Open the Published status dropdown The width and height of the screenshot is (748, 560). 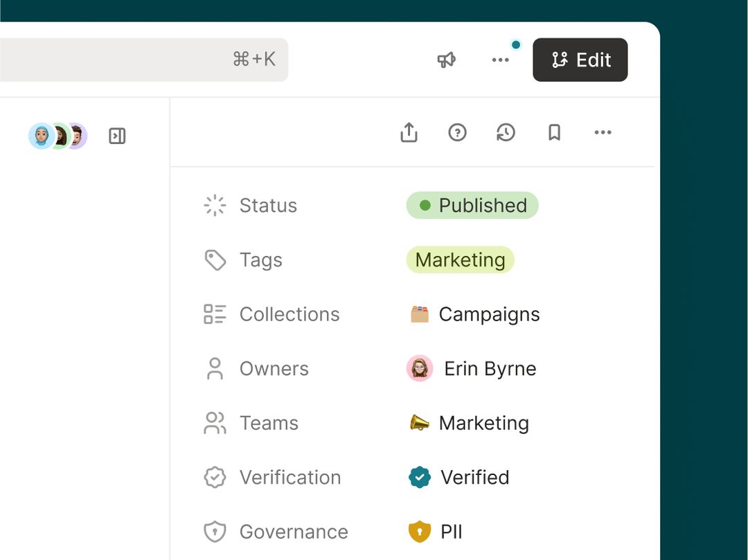(x=472, y=206)
